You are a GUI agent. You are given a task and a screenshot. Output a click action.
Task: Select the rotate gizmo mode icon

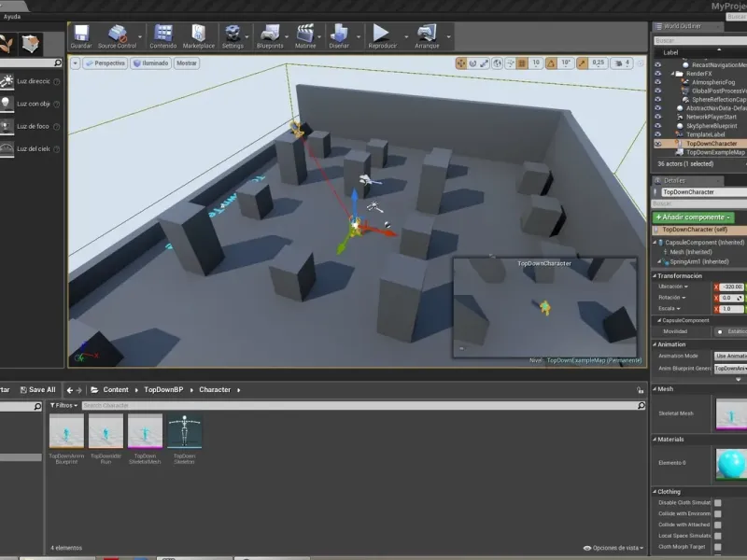(472, 63)
